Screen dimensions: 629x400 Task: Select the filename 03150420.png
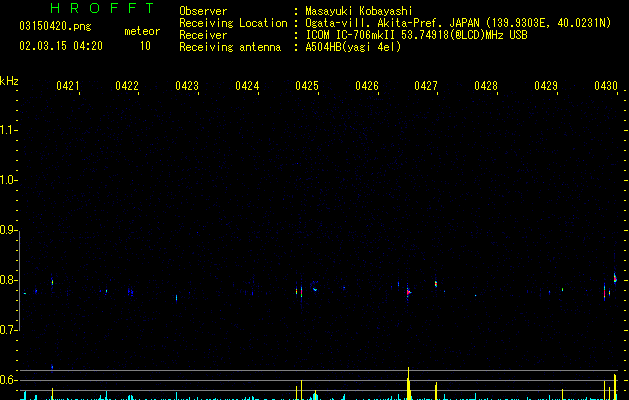click(x=55, y=27)
